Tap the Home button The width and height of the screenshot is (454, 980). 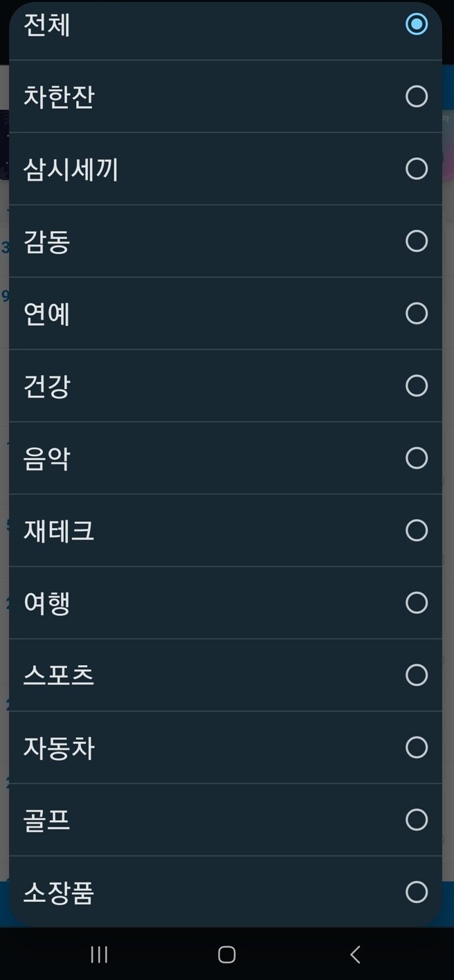click(226, 954)
